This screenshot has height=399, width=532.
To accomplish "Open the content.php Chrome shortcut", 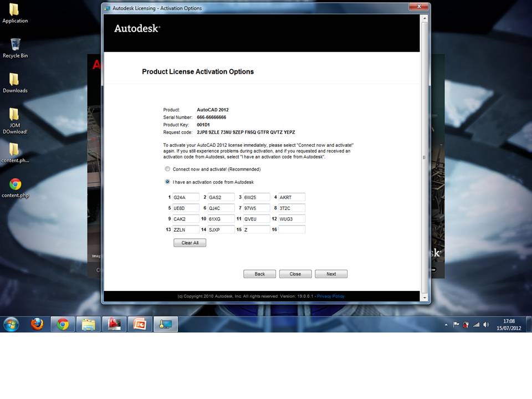I will tap(16, 188).
